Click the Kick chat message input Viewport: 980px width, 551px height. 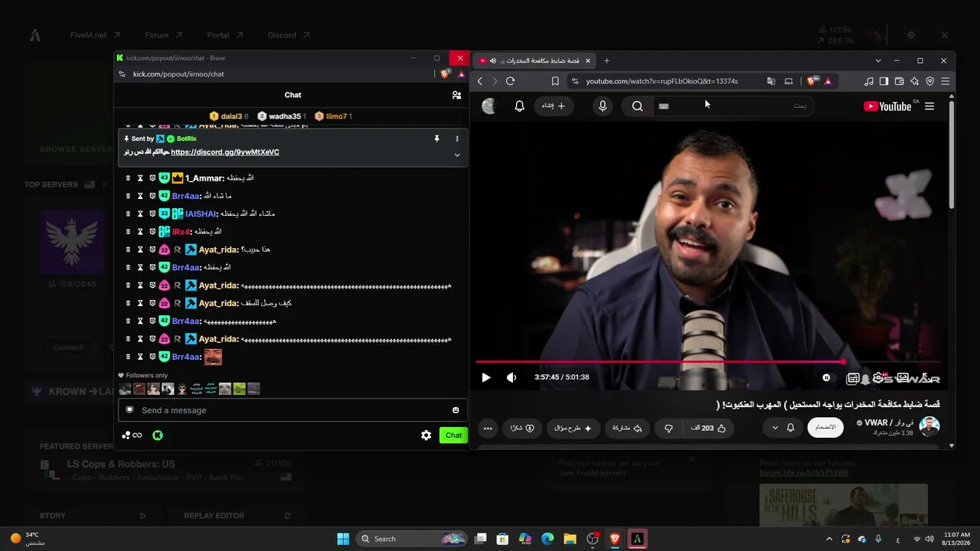[x=292, y=410]
